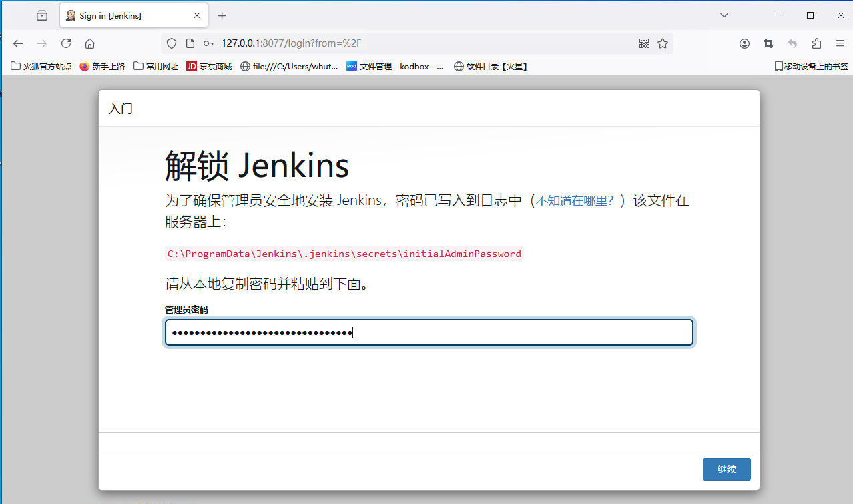Viewport: 853px width, 504px height.
Task: Click the initialAdminPassword file path text
Action: [344, 254]
